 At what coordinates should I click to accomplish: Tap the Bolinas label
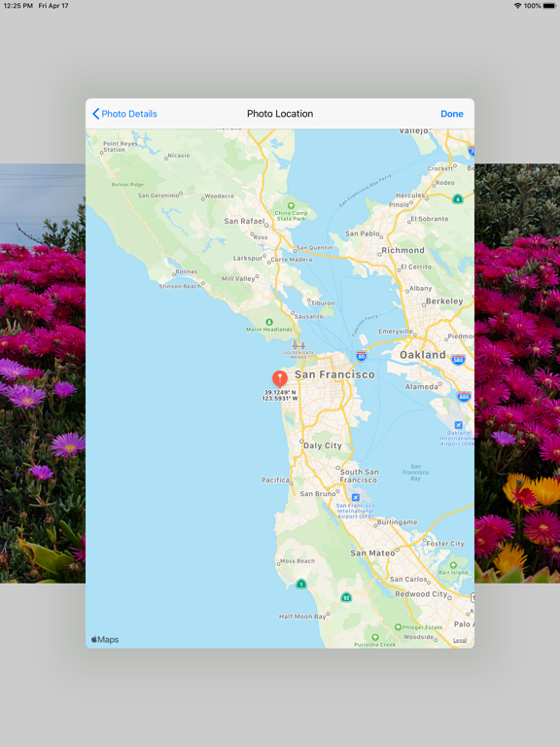point(187,271)
